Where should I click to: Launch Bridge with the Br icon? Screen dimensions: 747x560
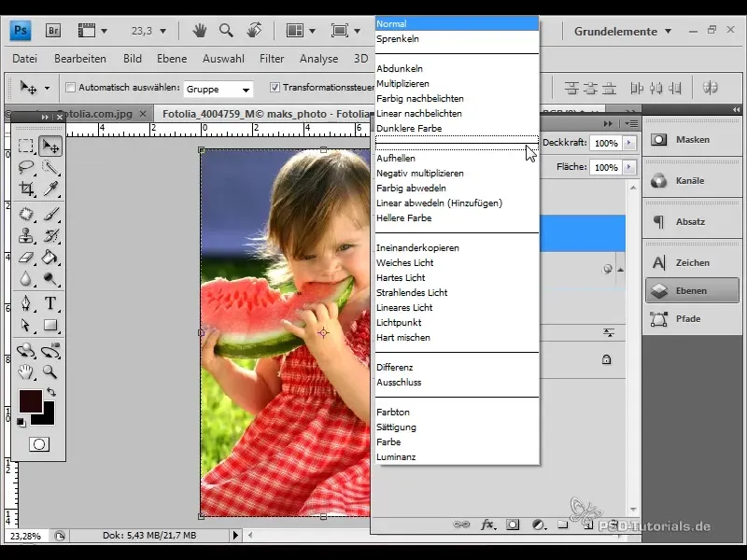(53, 31)
